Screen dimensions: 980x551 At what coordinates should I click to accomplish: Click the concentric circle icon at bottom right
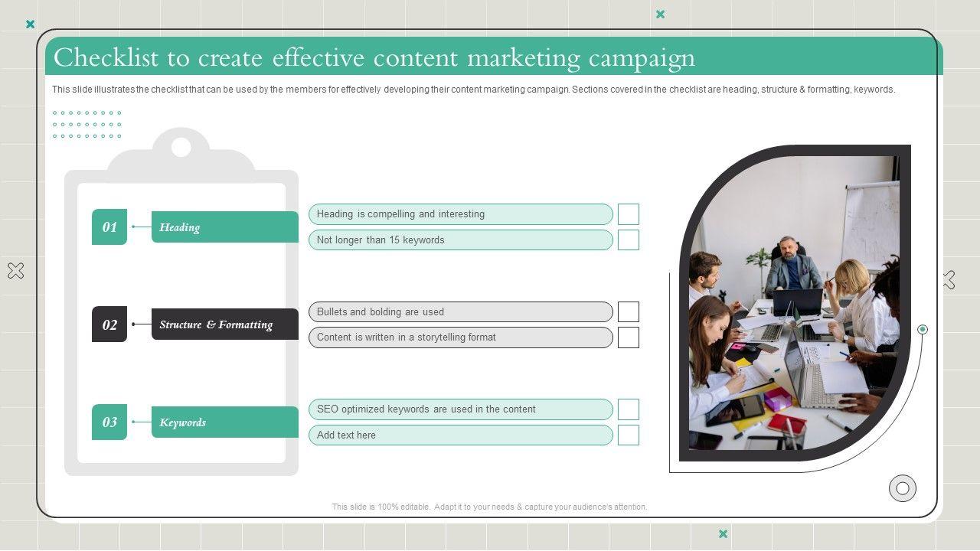coord(903,488)
